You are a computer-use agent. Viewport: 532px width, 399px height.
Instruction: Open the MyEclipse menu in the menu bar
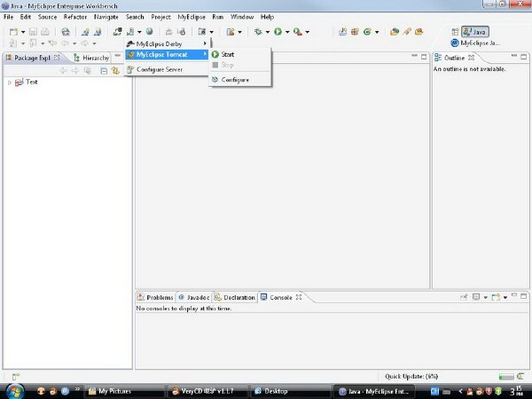coord(192,17)
